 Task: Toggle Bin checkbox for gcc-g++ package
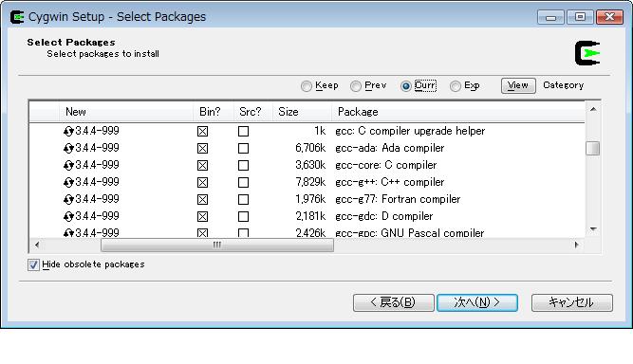click(203, 183)
